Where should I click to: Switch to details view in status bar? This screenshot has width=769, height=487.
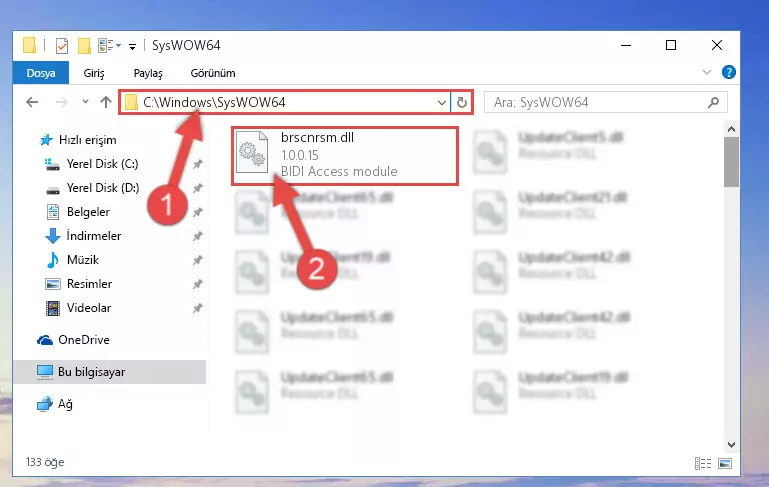(703, 463)
